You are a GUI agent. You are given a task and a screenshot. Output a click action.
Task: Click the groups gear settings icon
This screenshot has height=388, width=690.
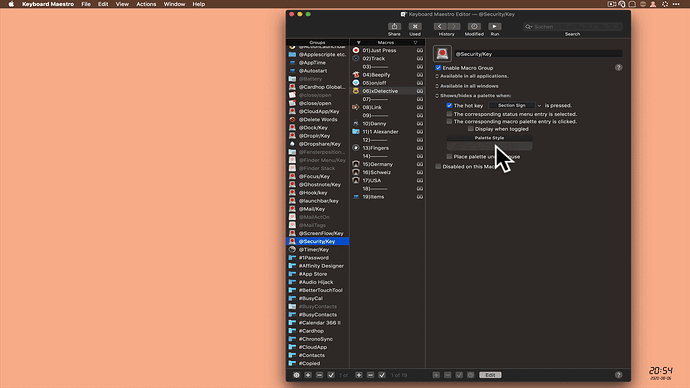(297, 375)
